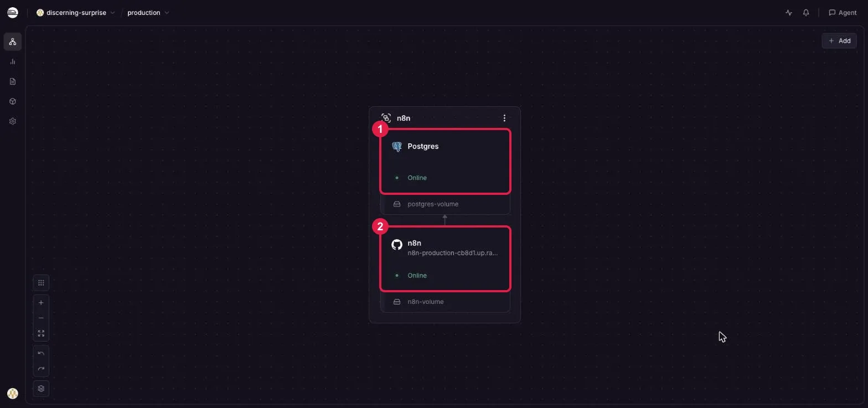Zoom out on the canvas
Image resolution: width=868 pixels, height=408 pixels.
pos(41,318)
